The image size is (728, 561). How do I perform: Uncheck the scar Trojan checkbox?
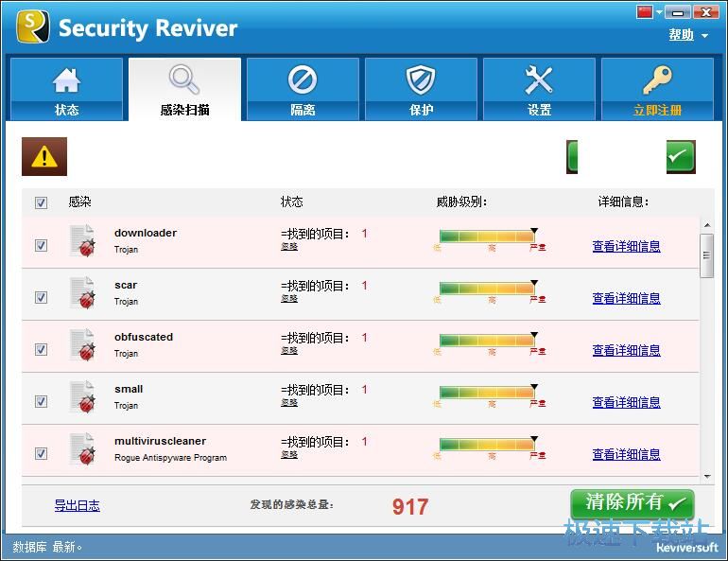41,297
